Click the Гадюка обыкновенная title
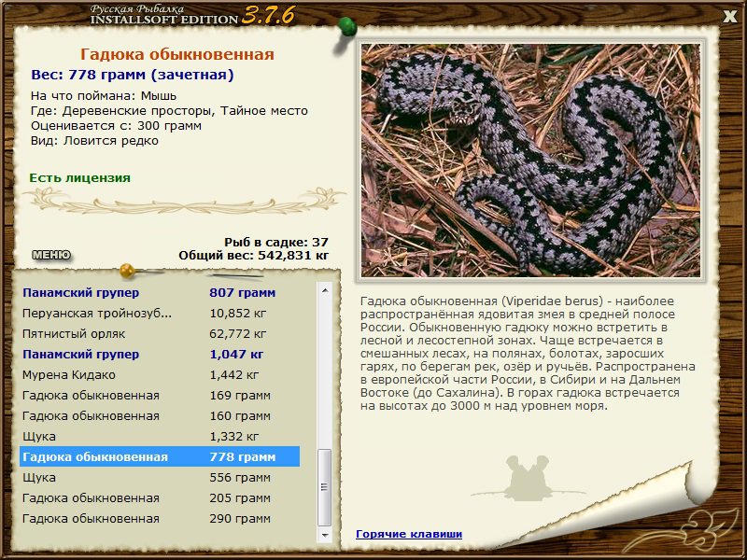 pyautogui.click(x=177, y=54)
